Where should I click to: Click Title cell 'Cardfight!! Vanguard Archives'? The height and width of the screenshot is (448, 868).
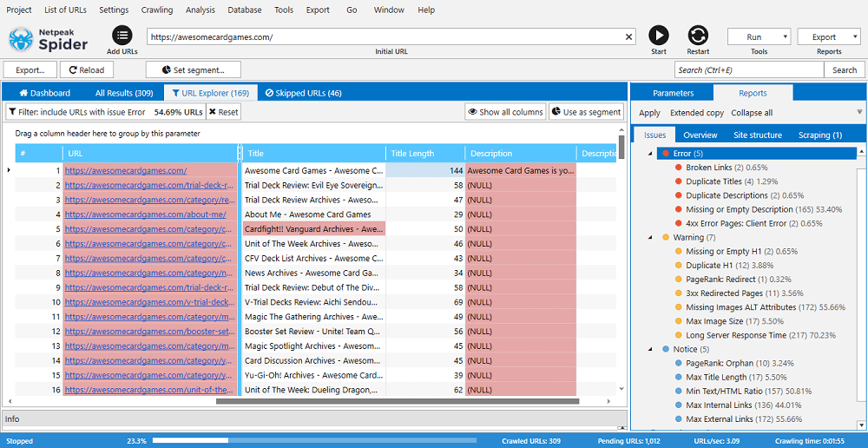(314, 228)
